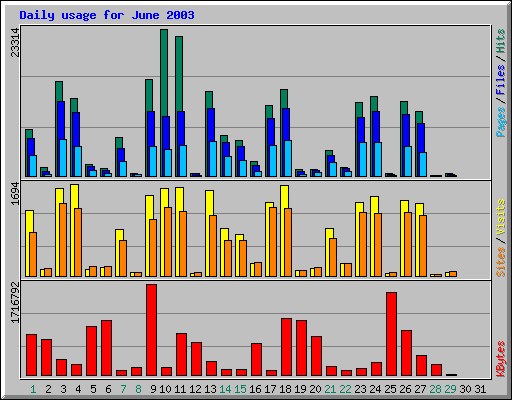Click the 1716792 KBytes axis value
Viewport: 512px width, 400px height.
(x=15, y=303)
